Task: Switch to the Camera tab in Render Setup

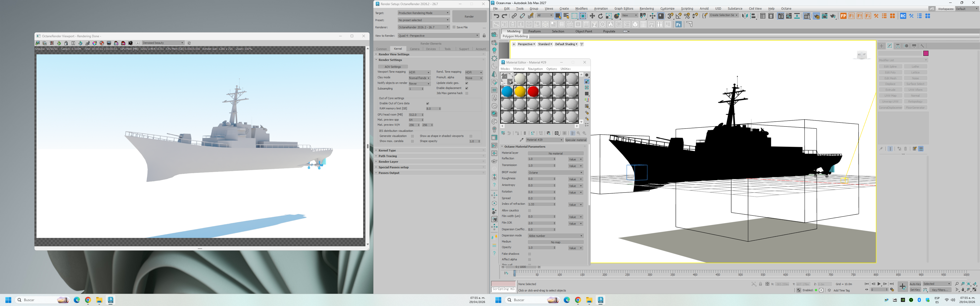Action: pyautogui.click(x=415, y=49)
